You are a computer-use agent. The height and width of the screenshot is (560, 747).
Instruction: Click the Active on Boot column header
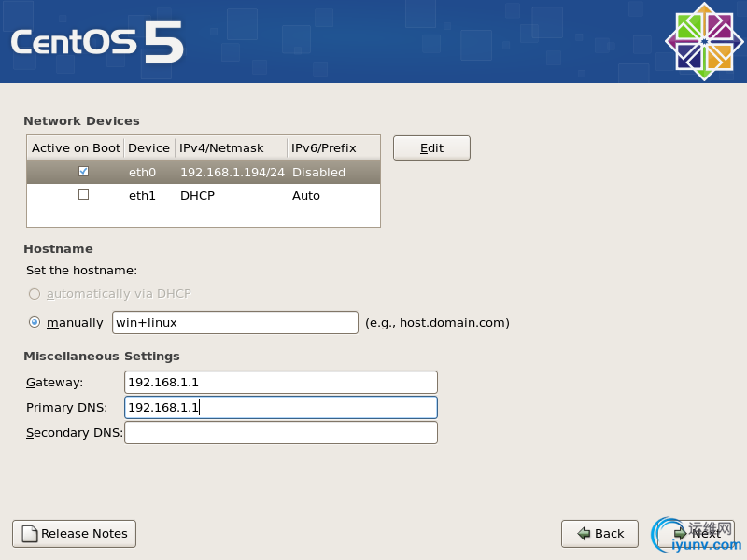(76, 148)
